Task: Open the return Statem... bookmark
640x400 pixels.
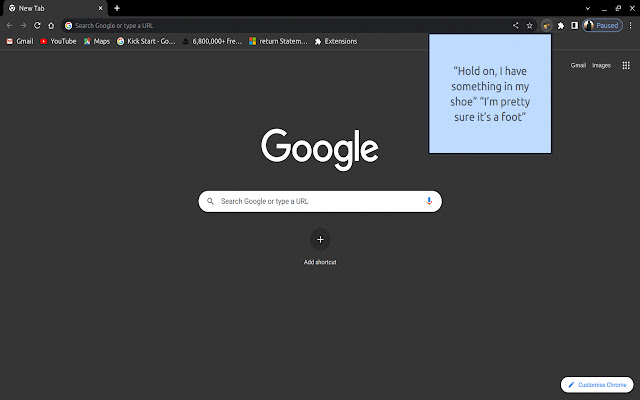Action: (278, 41)
